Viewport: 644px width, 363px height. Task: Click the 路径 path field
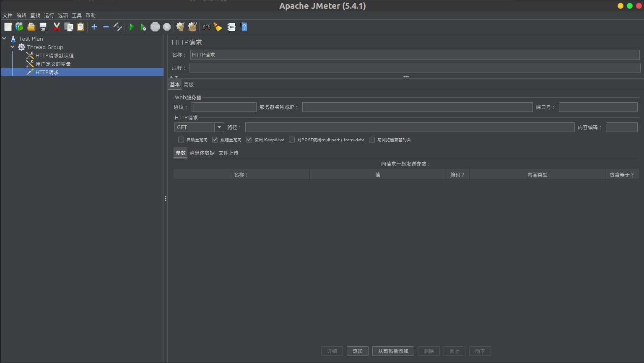point(410,127)
